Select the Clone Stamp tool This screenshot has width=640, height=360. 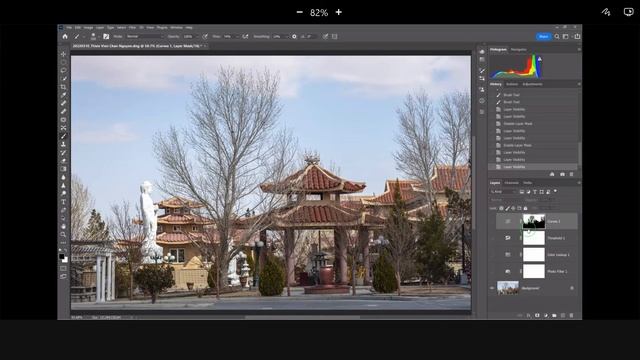click(x=63, y=144)
